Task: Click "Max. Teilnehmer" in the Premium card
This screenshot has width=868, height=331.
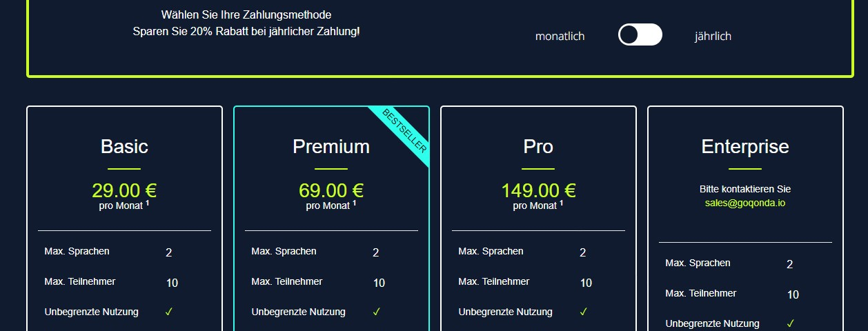Action: [x=287, y=281]
